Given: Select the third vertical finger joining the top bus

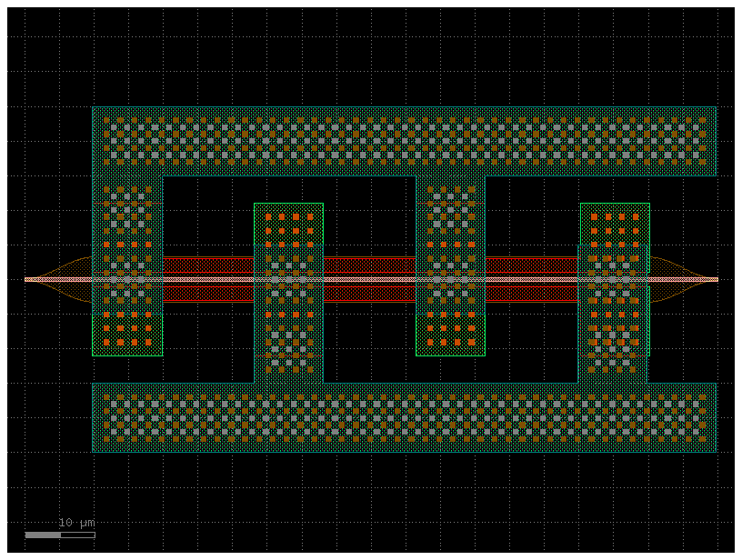Looking at the screenshot, I should [x=450, y=245].
